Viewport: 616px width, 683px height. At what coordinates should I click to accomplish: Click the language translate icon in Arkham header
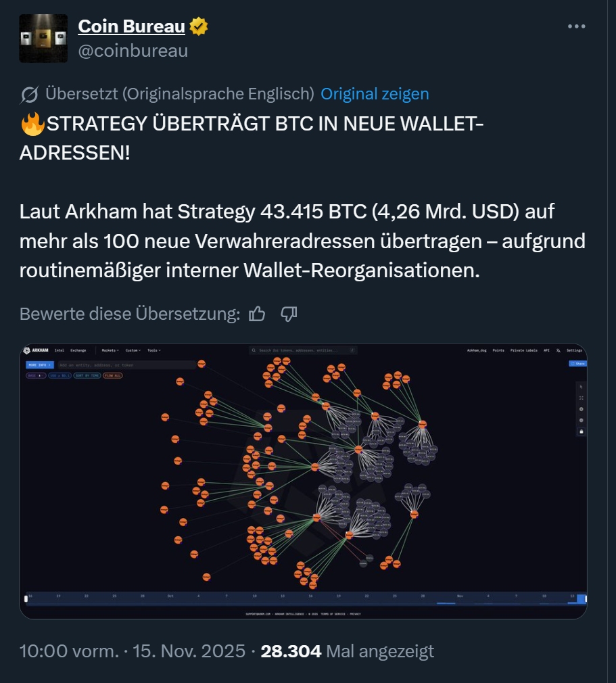point(558,350)
